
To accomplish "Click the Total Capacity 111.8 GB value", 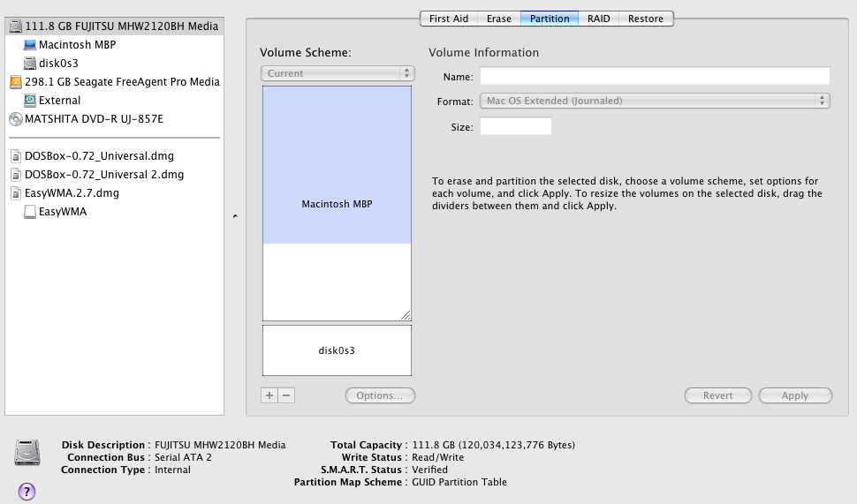I will point(494,445).
